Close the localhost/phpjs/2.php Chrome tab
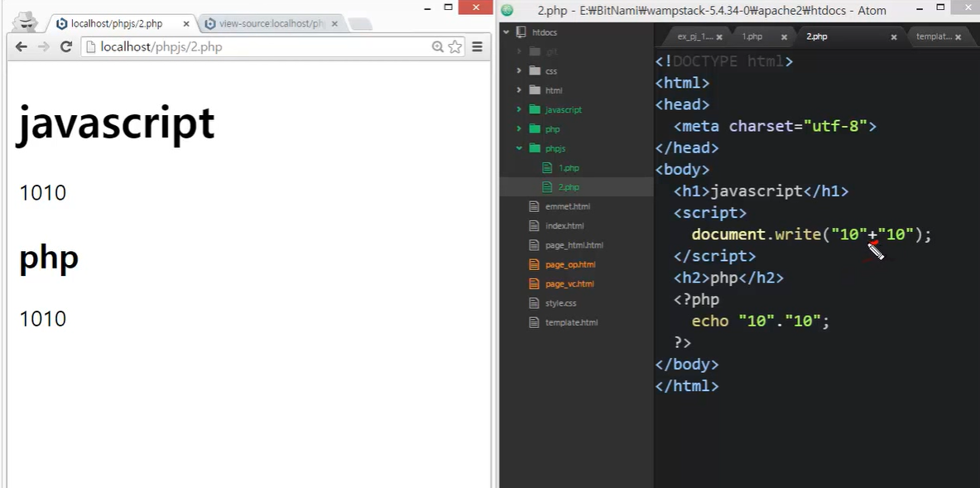This screenshot has height=488, width=980. [x=185, y=24]
